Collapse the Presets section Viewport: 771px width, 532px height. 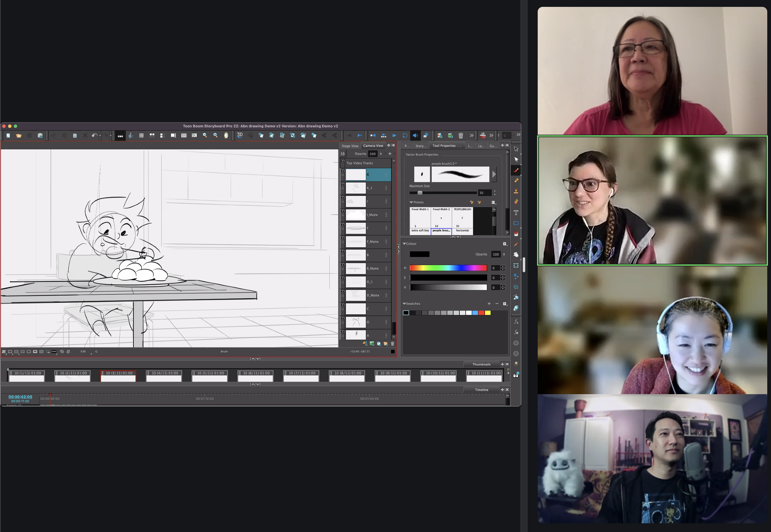pos(411,202)
